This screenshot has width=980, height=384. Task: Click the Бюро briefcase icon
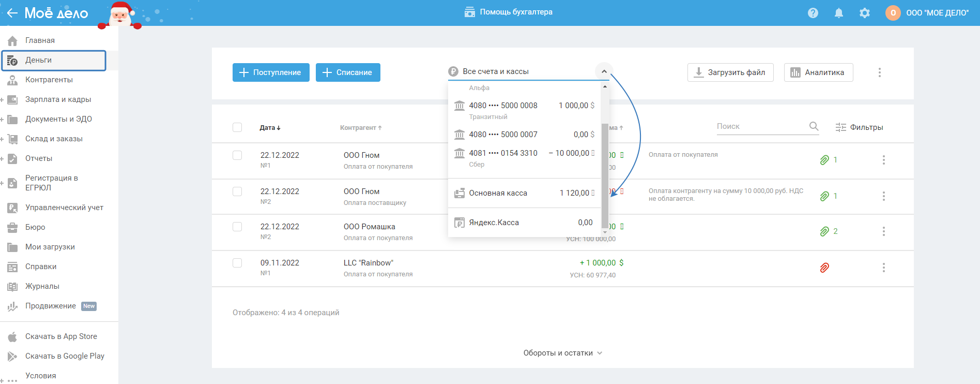tap(12, 227)
